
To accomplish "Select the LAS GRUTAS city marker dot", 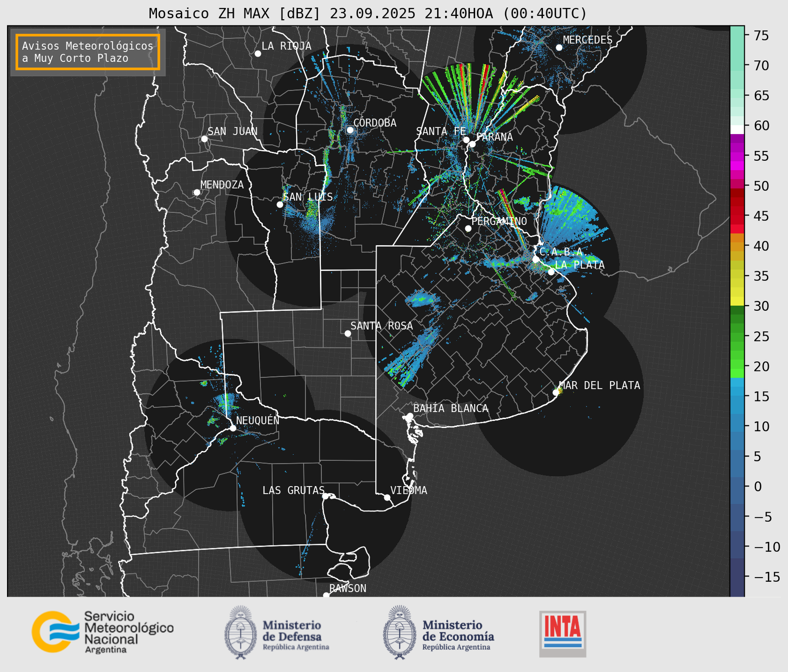I will [325, 496].
